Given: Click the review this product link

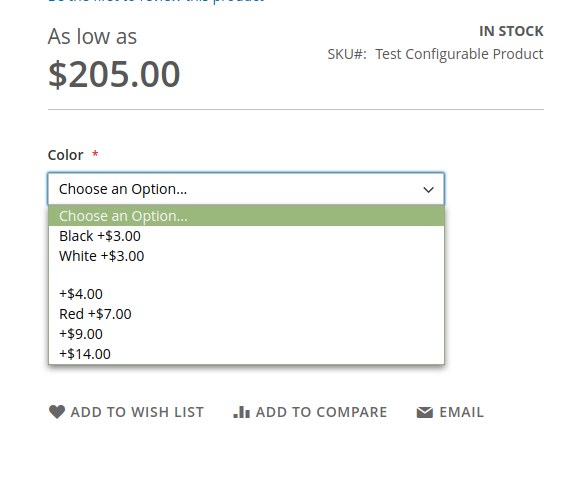Looking at the screenshot, I should [x=156, y=1].
